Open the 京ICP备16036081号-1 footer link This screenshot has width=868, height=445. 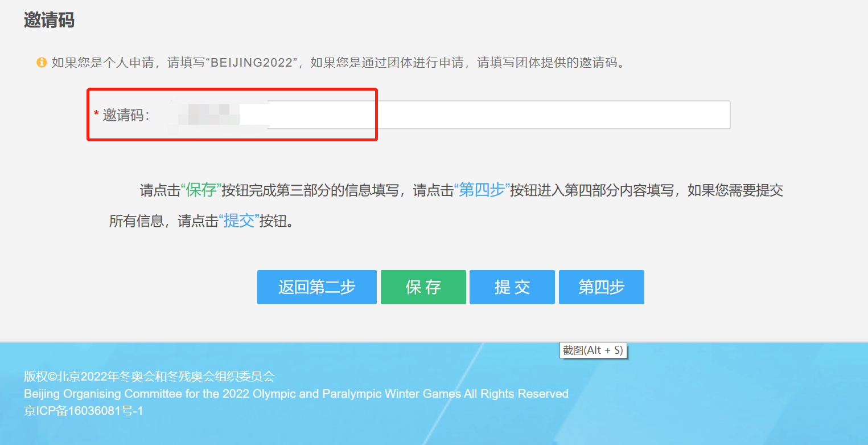pos(84,410)
